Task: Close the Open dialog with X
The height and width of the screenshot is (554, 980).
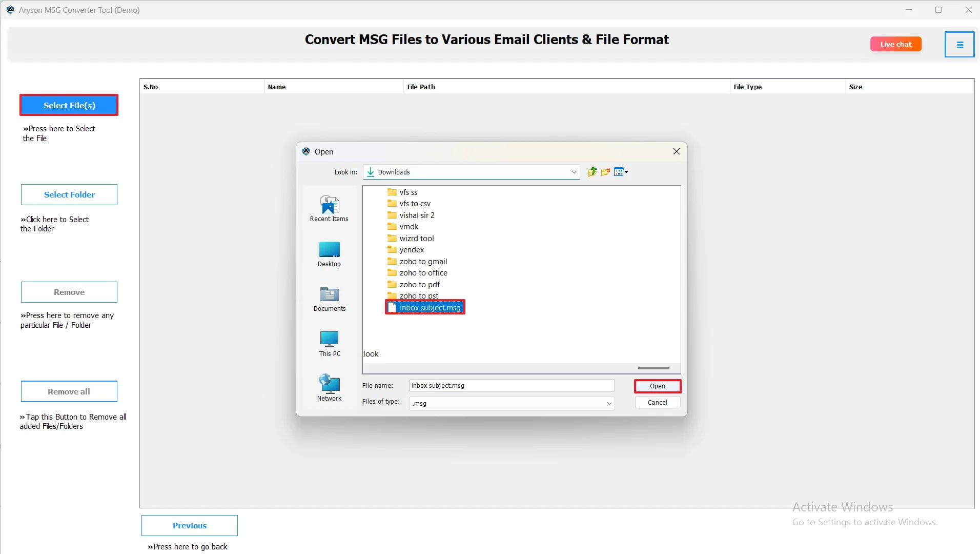Action: (x=677, y=151)
